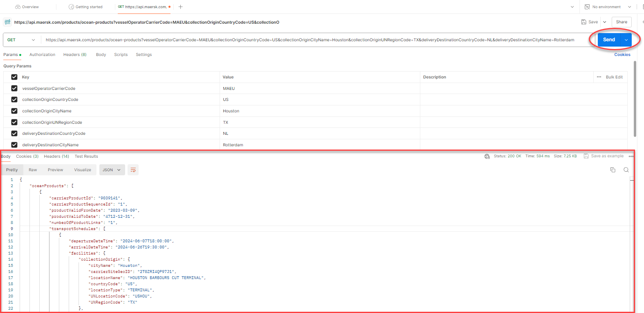Select the US value in collectionOriginCountryCode row

320,100
